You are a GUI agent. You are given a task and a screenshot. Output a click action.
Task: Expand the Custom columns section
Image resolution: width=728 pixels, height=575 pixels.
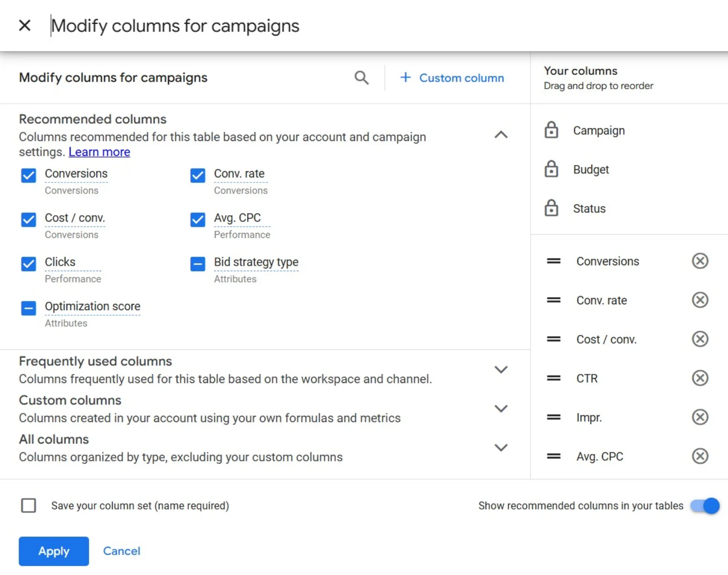(x=501, y=409)
